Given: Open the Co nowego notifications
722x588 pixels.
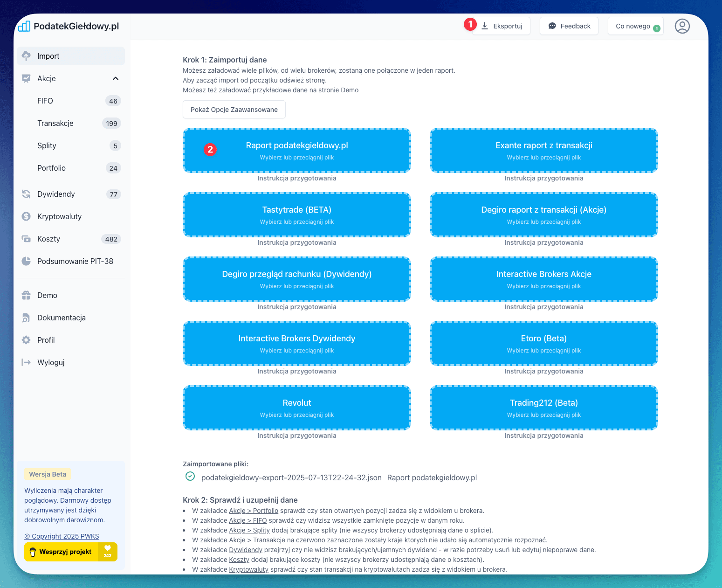Looking at the screenshot, I should point(635,26).
